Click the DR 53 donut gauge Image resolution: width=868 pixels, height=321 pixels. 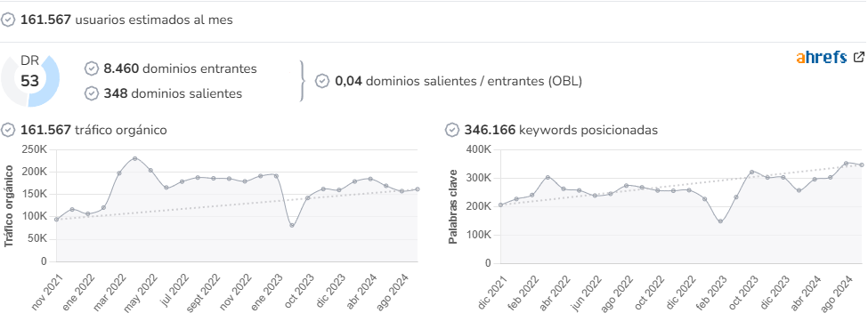click(30, 81)
